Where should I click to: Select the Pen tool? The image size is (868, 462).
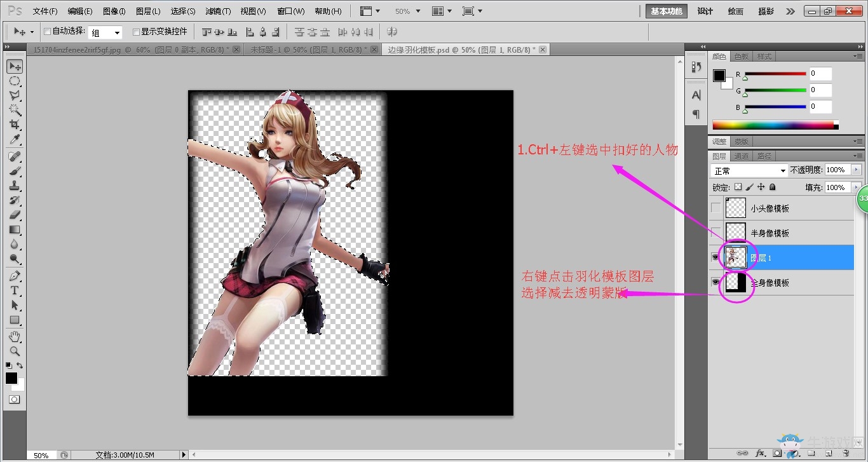pos(14,276)
